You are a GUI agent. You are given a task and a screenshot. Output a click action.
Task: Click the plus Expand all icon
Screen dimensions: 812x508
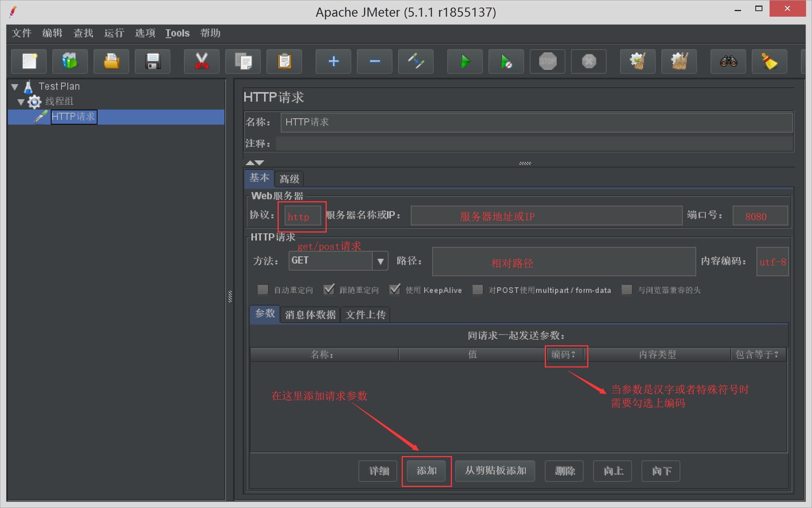[x=333, y=62]
